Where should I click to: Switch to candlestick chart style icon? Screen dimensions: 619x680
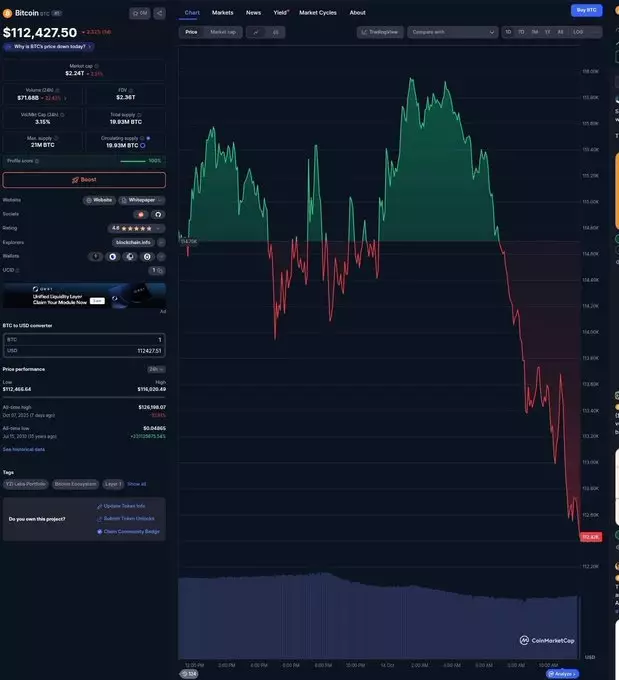click(275, 32)
